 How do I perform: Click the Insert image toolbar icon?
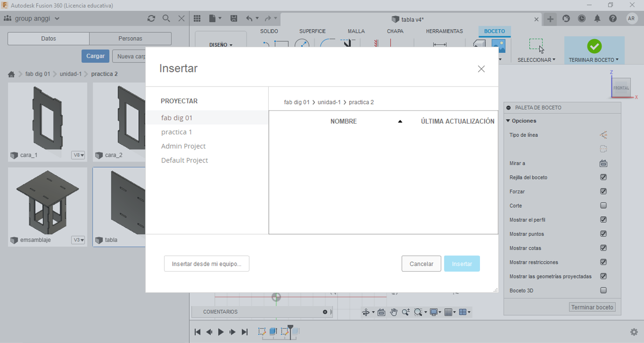coord(499,46)
